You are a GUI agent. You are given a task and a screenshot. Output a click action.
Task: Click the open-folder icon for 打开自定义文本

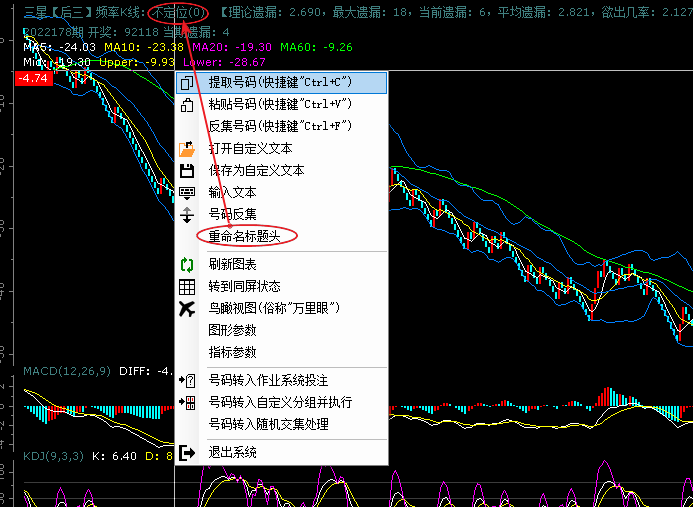click(187, 149)
